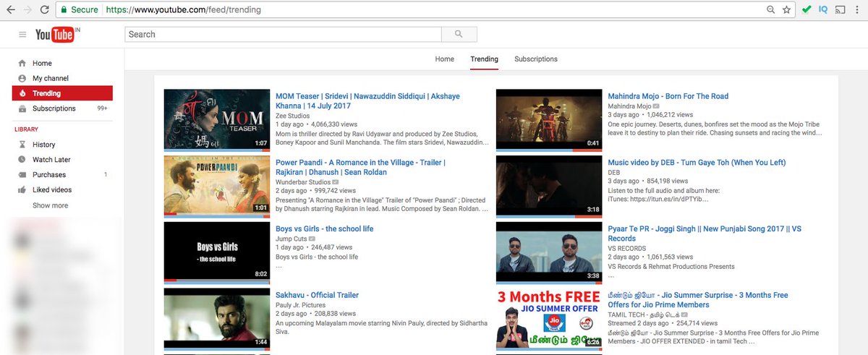
Task: Open the Jio Summer Offer thumbnail
Action: (x=549, y=318)
